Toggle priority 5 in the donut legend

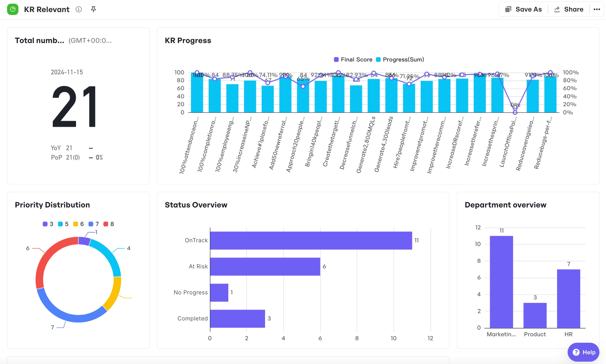(63, 224)
